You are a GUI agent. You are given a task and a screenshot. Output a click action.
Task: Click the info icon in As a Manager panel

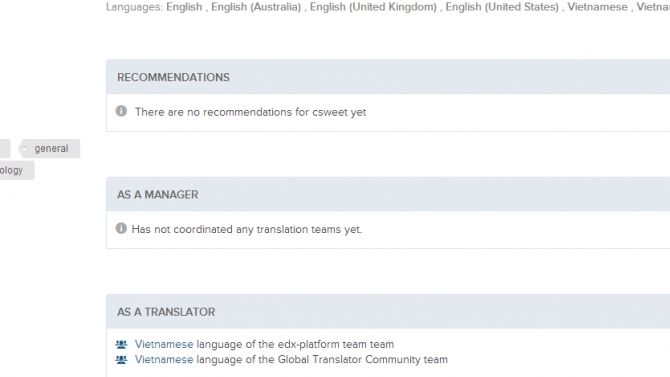(x=121, y=228)
